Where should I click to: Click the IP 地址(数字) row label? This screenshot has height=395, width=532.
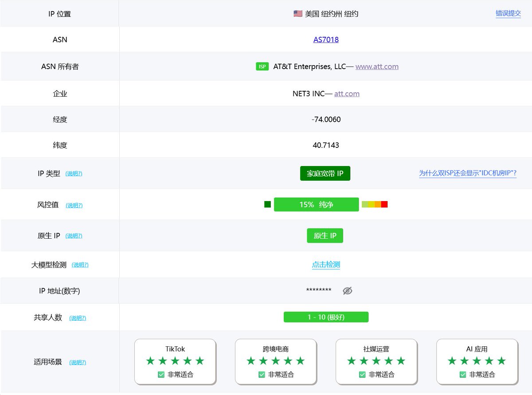[x=60, y=291]
